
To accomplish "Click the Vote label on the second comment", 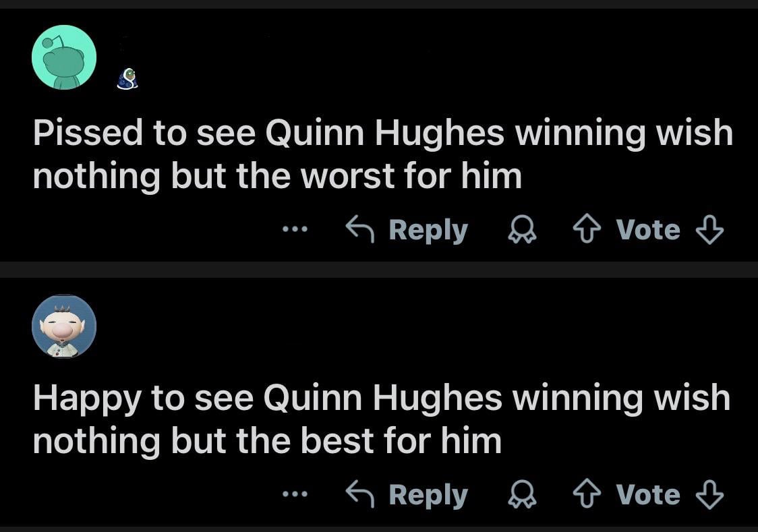I will point(647,496).
